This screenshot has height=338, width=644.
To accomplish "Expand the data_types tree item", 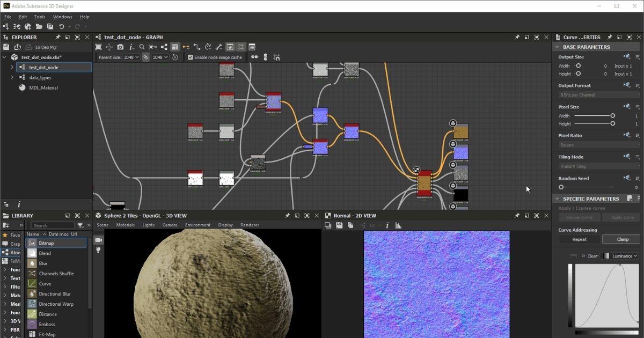I will [12, 78].
